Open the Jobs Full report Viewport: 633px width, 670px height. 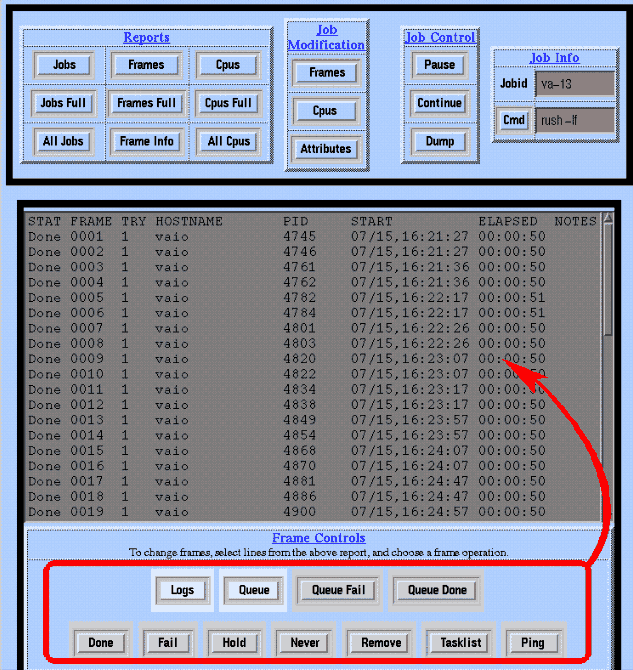pos(63,103)
